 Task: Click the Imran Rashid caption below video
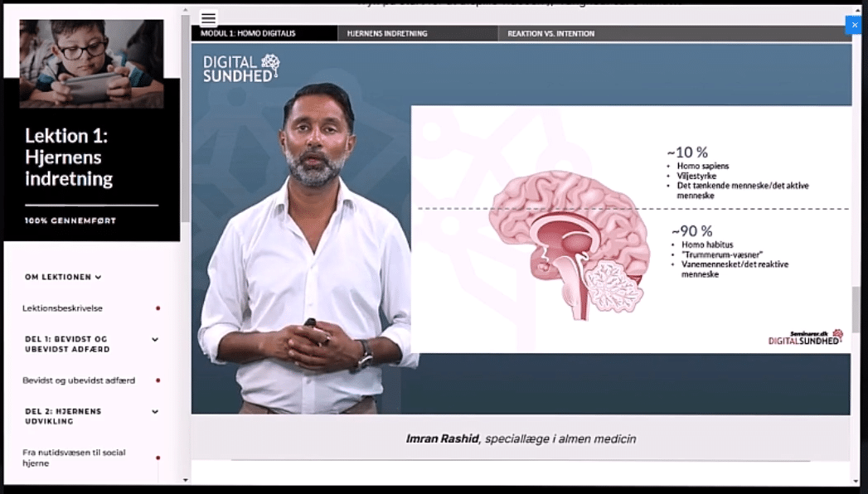(x=521, y=438)
